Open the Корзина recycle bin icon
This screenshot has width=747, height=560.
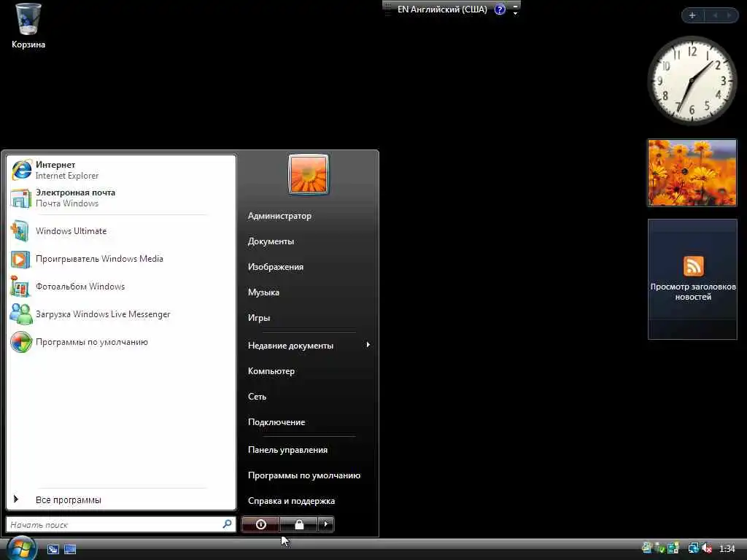tap(28, 26)
